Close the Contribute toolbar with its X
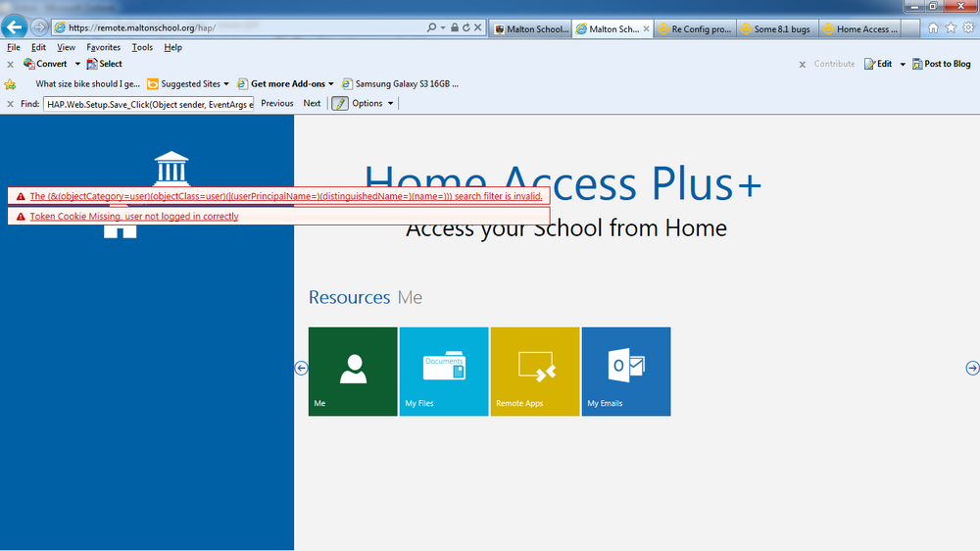980x551 pixels. click(803, 65)
